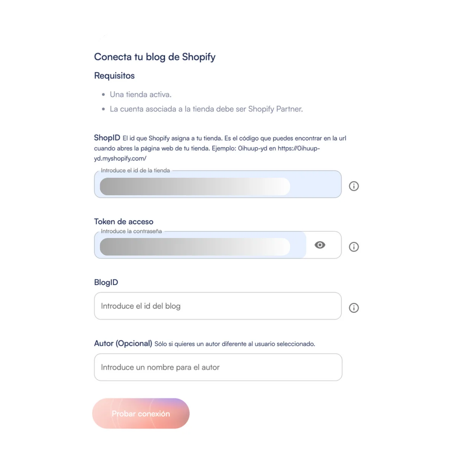The image size is (476, 476).
Task: Click the info circle beside the BlogID field
Action: point(354,308)
